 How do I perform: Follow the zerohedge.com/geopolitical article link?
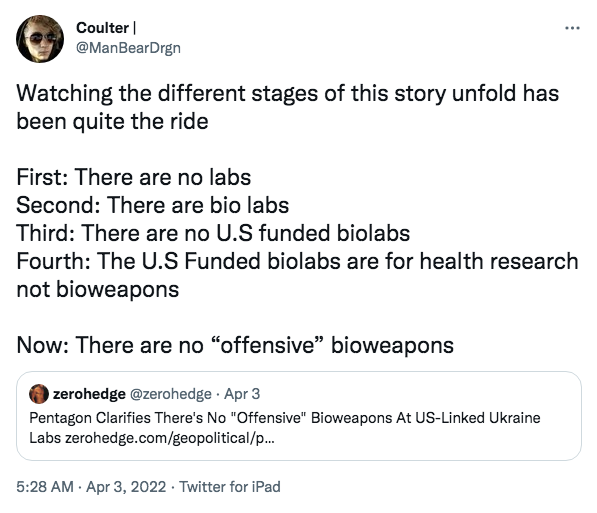[x=170, y=438]
